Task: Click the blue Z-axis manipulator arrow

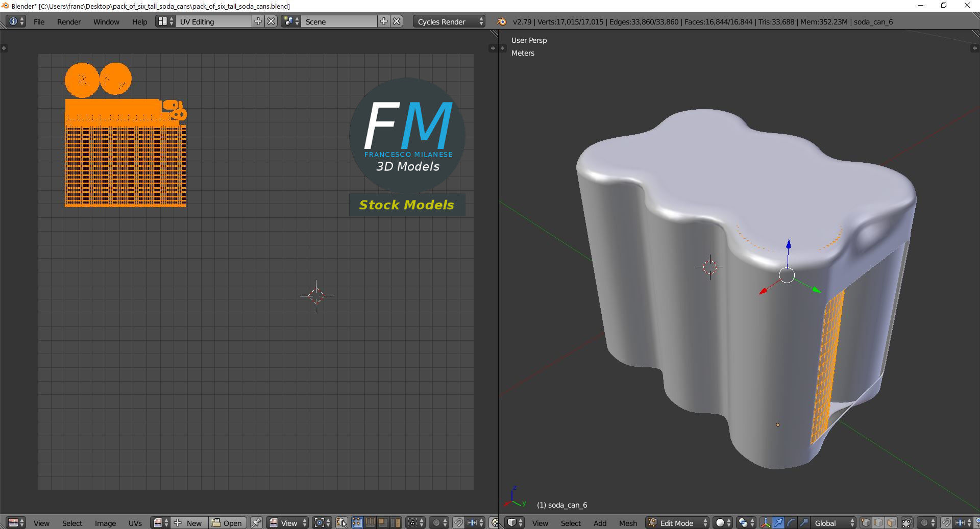Action: pyautogui.click(x=789, y=245)
